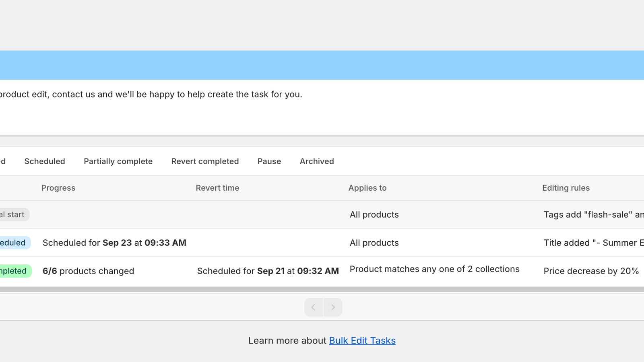Click the Editing rules column header
This screenshot has height=362, width=644.
click(566, 188)
